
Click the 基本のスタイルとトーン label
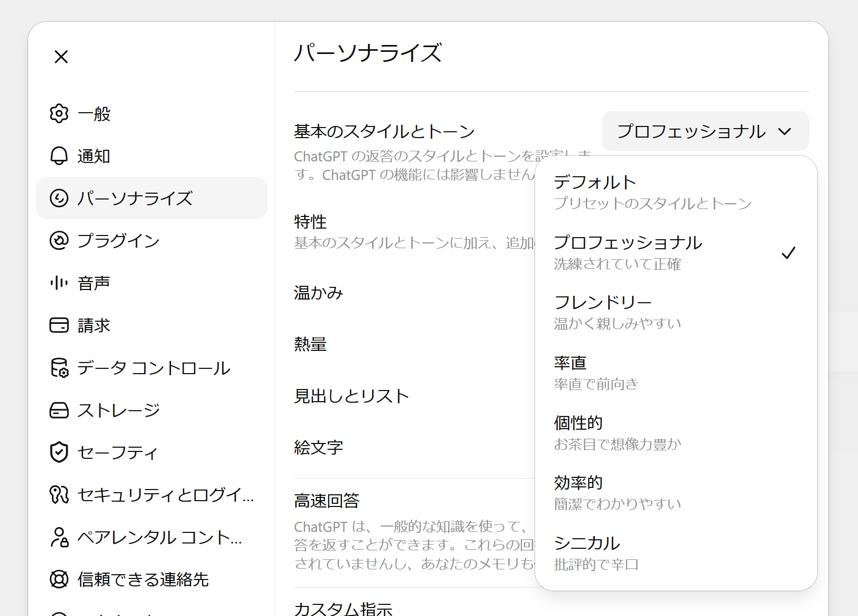click(384, 131)
